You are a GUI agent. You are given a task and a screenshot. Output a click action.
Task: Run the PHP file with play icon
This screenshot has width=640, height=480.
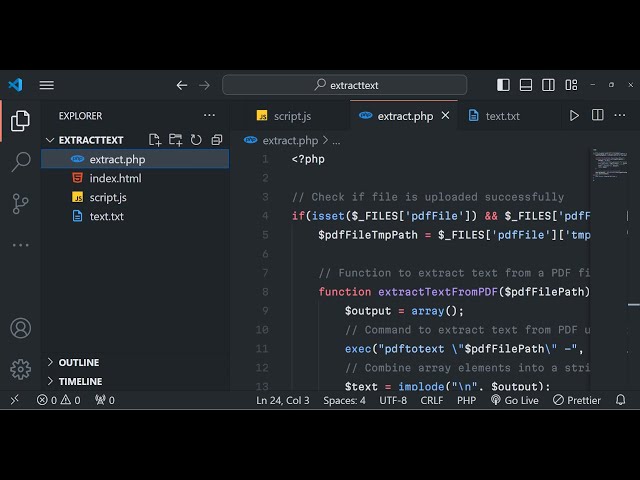point(574,116)
